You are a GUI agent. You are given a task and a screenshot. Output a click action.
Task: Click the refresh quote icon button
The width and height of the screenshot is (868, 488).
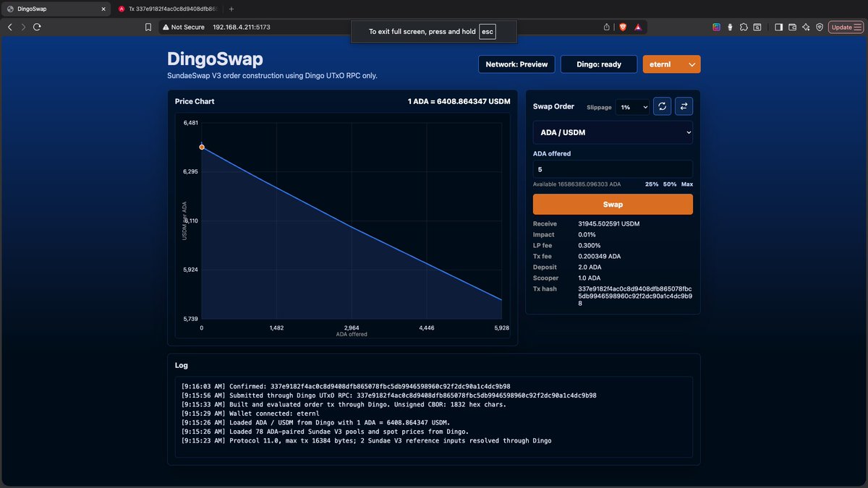662,106
